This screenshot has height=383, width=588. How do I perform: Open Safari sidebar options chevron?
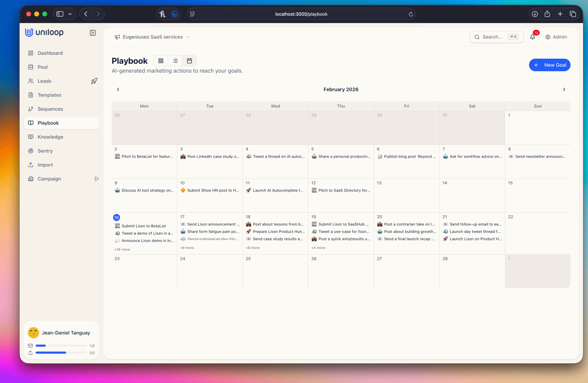tap(70, 14)
